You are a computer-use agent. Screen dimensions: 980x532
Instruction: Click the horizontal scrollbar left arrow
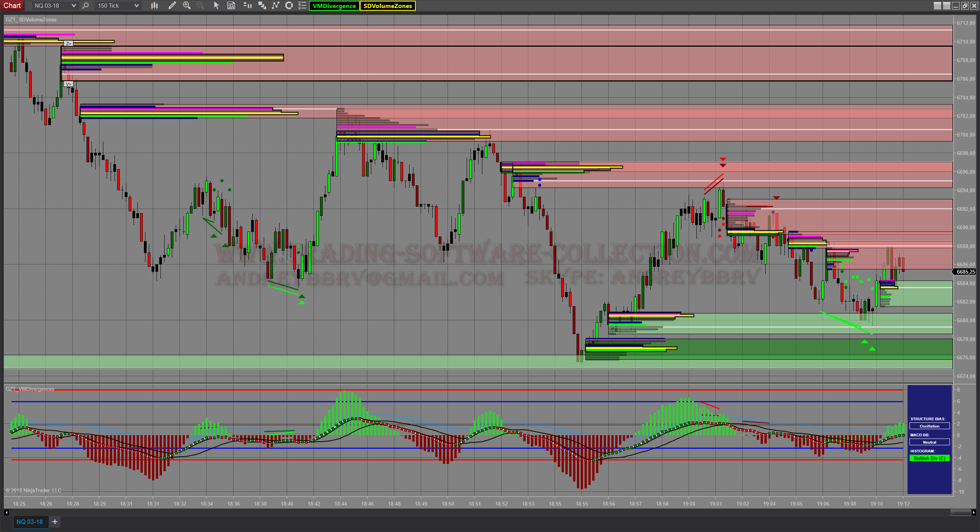(x=6, y=512)
